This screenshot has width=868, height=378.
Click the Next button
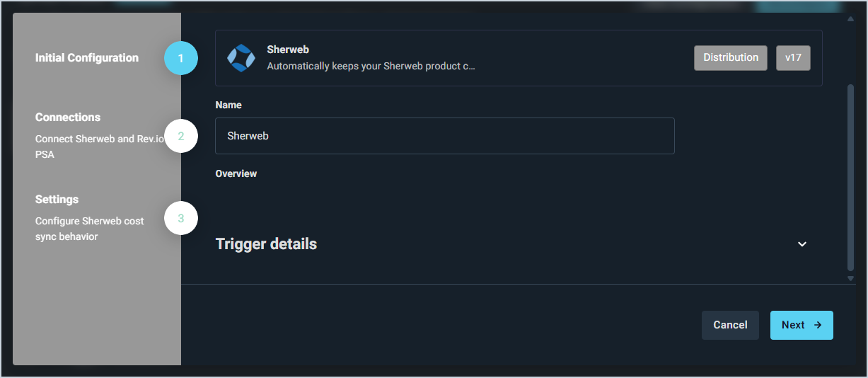(x=802, y=325)
